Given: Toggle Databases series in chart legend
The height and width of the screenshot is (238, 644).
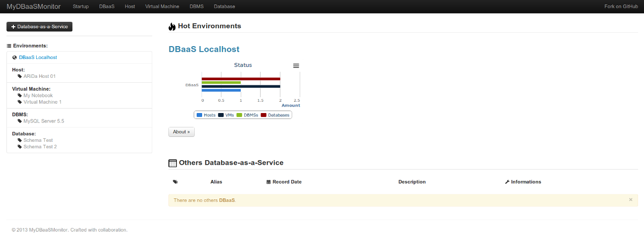Looking at the screenshot, I should point(275,115).
